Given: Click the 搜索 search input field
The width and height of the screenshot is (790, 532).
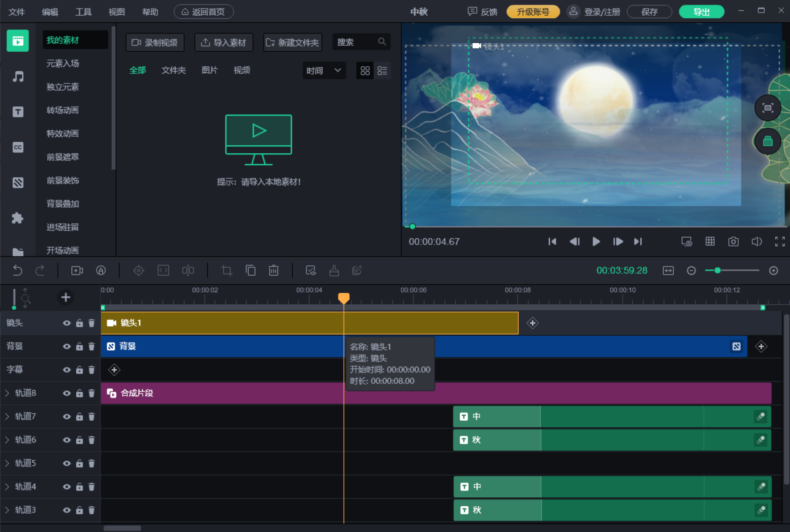Looking at the screenshot, I should point(361,42).
